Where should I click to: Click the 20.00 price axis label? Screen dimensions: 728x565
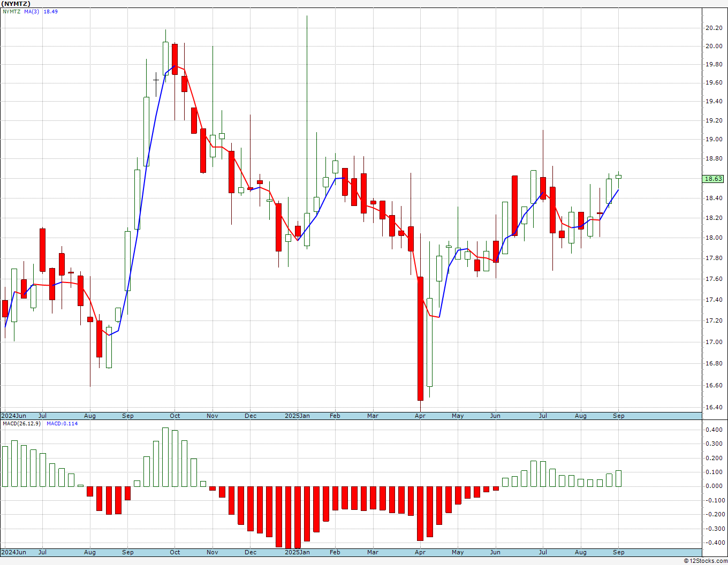coord(714,46)
